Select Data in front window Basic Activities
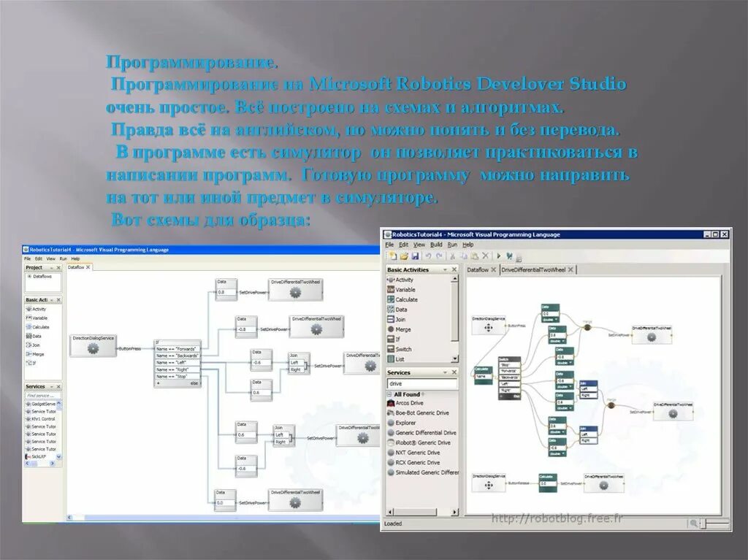Viewport: 748px width, 560px height. pyautogui.click(x=397, y=310)
